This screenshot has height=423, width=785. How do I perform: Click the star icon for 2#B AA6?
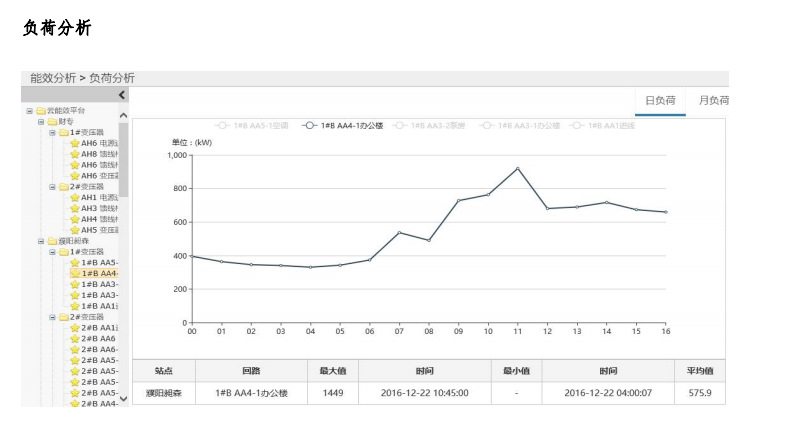point(74,338)
